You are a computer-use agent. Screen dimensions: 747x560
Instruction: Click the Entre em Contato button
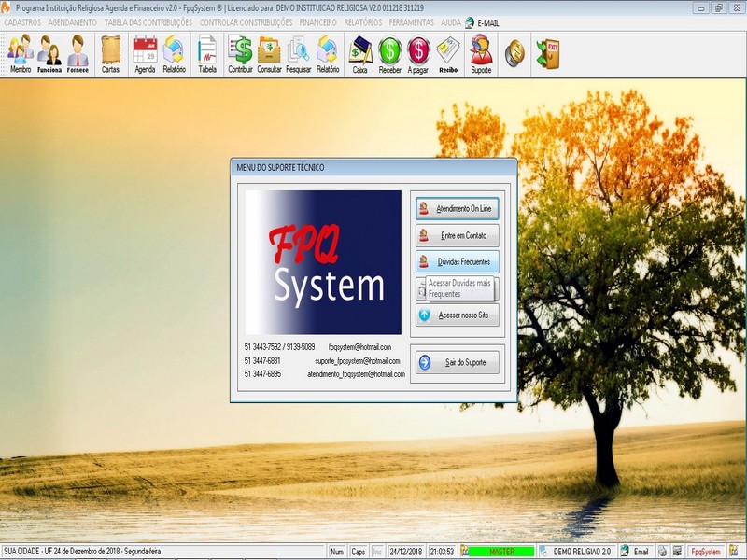tap(457, 235)
